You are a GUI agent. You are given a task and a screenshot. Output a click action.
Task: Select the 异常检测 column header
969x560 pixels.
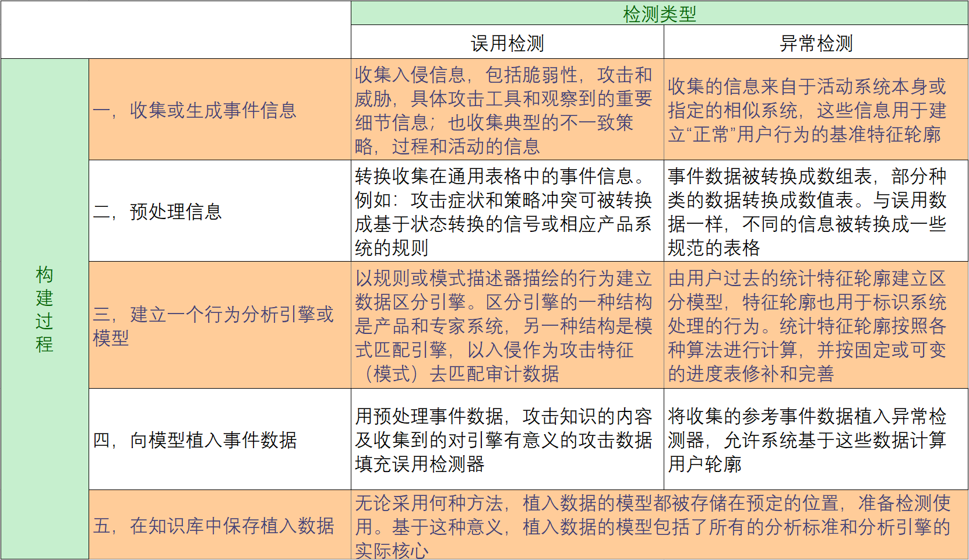point(816,42)
